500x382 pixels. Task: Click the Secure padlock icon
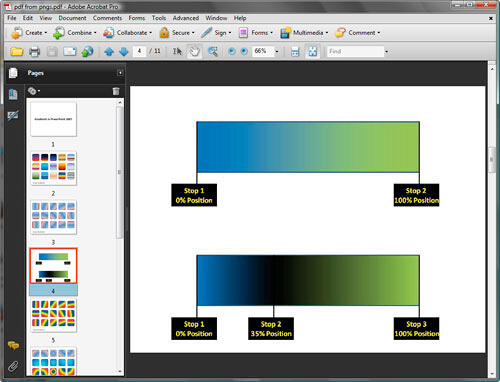click(x=164, y=33)
